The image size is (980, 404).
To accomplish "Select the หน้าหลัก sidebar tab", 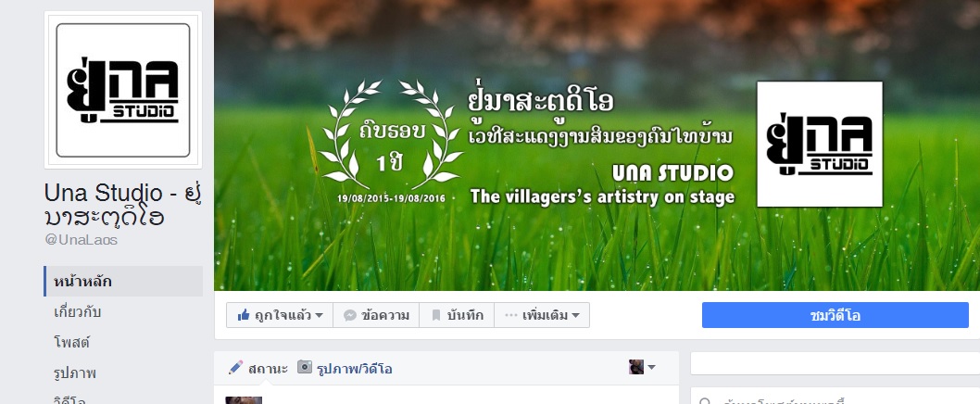I will [x=123, y=281].
